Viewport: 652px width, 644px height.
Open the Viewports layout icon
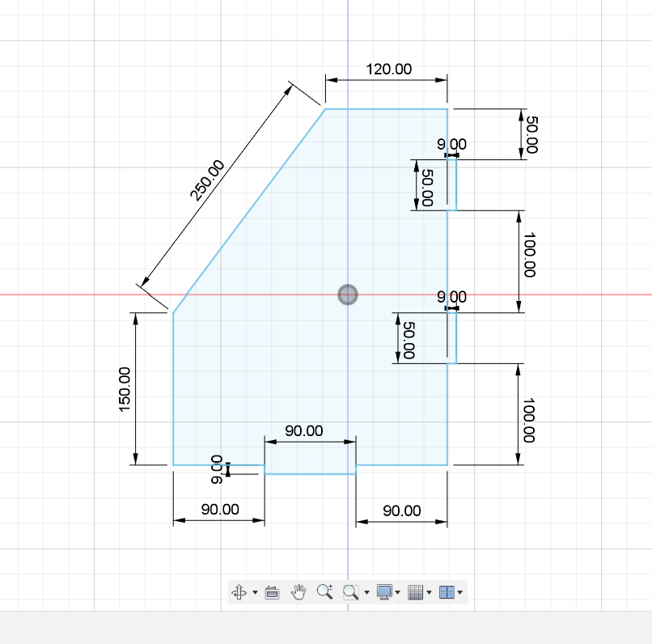point(447,592)
